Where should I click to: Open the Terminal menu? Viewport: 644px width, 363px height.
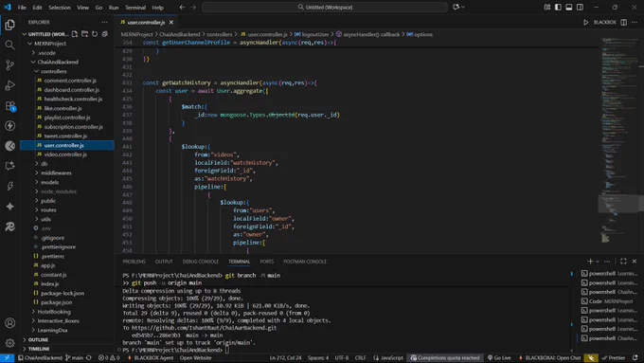pyautogui.click(x=135, y=7)
